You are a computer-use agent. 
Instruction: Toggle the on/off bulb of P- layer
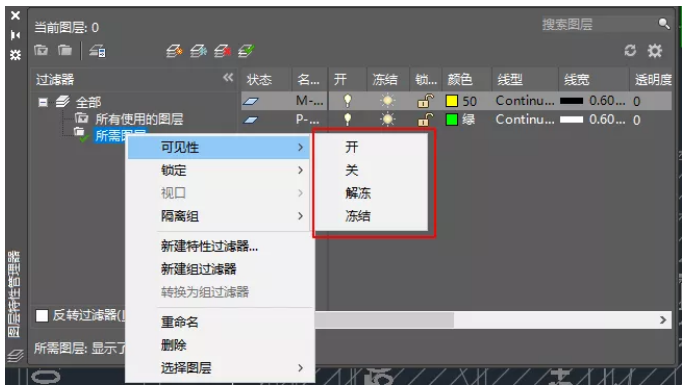347,119
